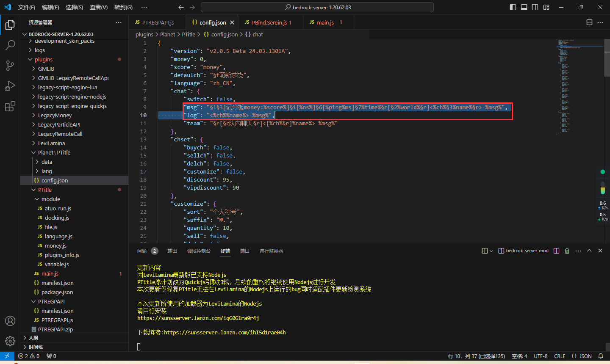Maximize the panel size chevron
Image resolution: width=610 pixels, height=364 pixels.
[589, 251]
